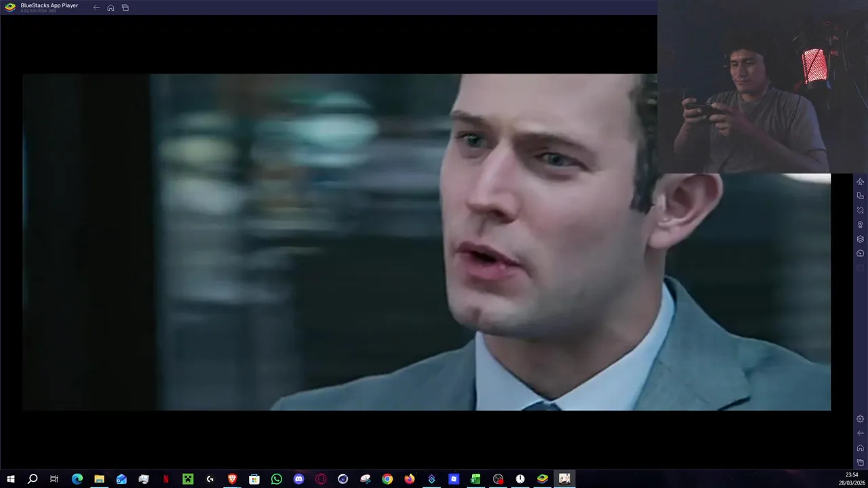Open Discord from the taskbar

point(298,479)
